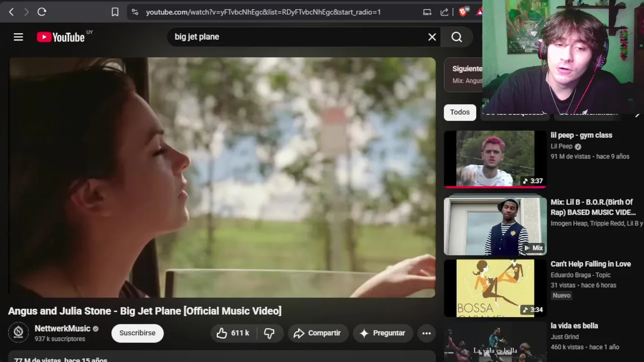This screenshot has height=362, width=644.
Task: Click the 'Nuevo' badge on Bossa video
Action: point(561,296)
